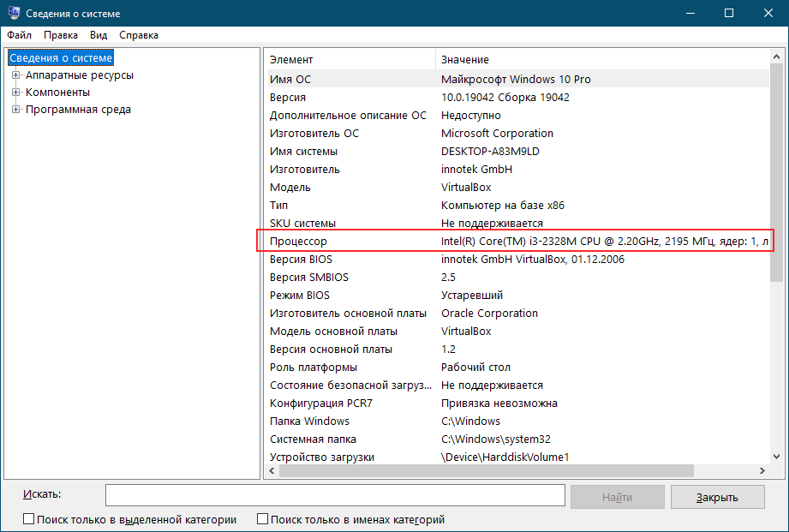Viewport: 789px width, 532px height.
Task: Click the System Information app icon in title bar
Action: coord(14,14)
